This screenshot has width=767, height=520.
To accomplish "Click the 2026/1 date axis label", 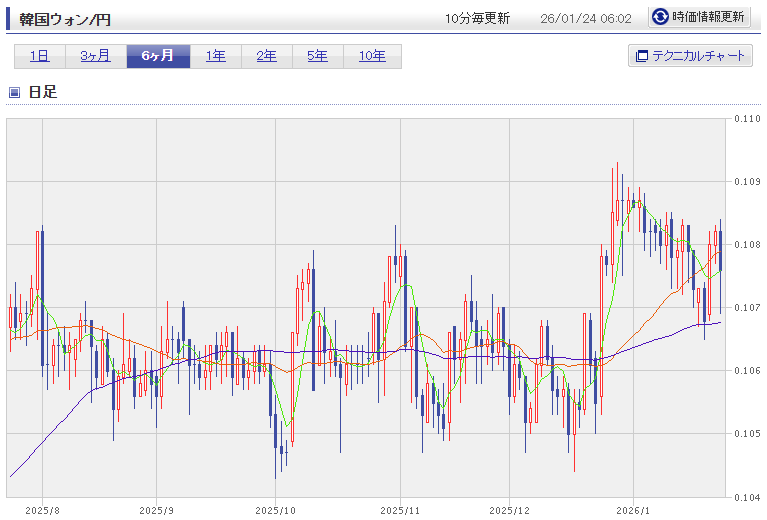I will 634,508.
